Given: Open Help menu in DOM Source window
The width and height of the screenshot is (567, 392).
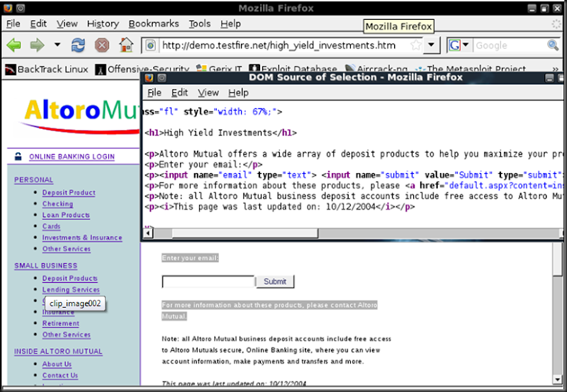Looking at the screenshot, I should coord(238,93).
